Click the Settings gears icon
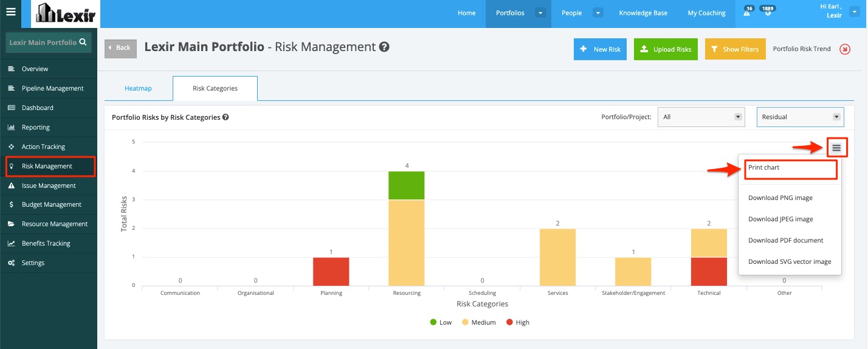This screenshot has height=349, width=868. pos(11,263)
